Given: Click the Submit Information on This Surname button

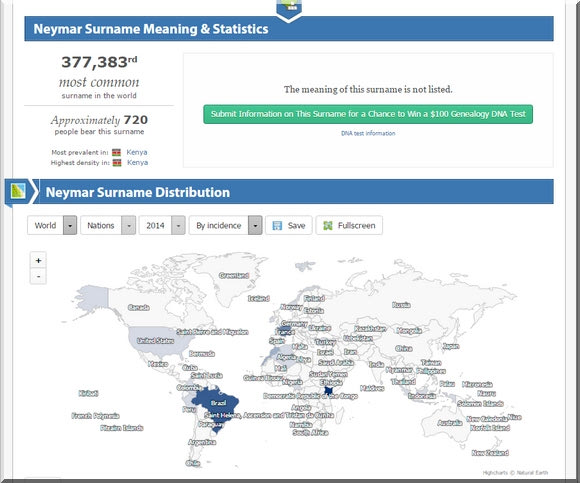Looking at the screenshot, I should 368,114.
